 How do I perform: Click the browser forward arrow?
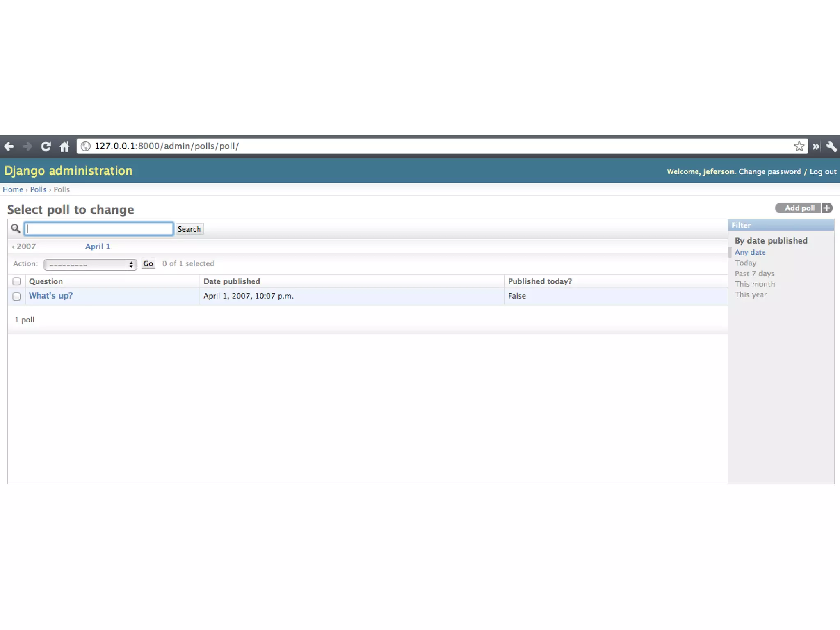pos(27,146)
